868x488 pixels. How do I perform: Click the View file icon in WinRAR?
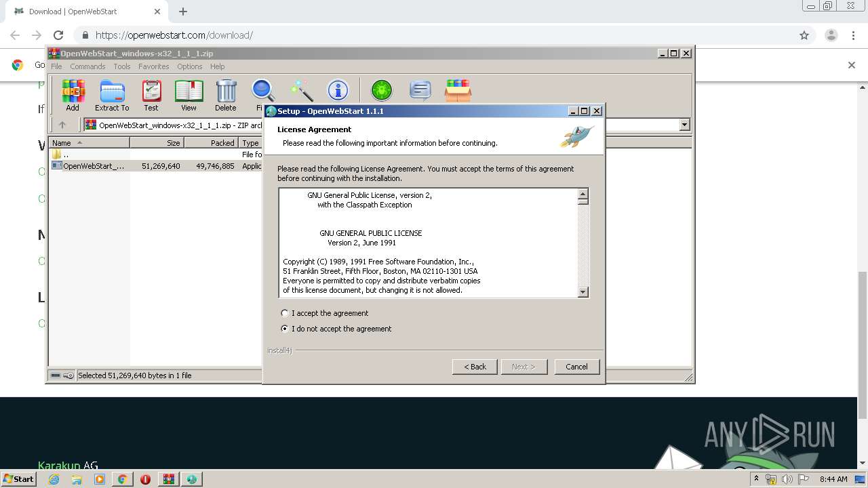tap(189, 96)
